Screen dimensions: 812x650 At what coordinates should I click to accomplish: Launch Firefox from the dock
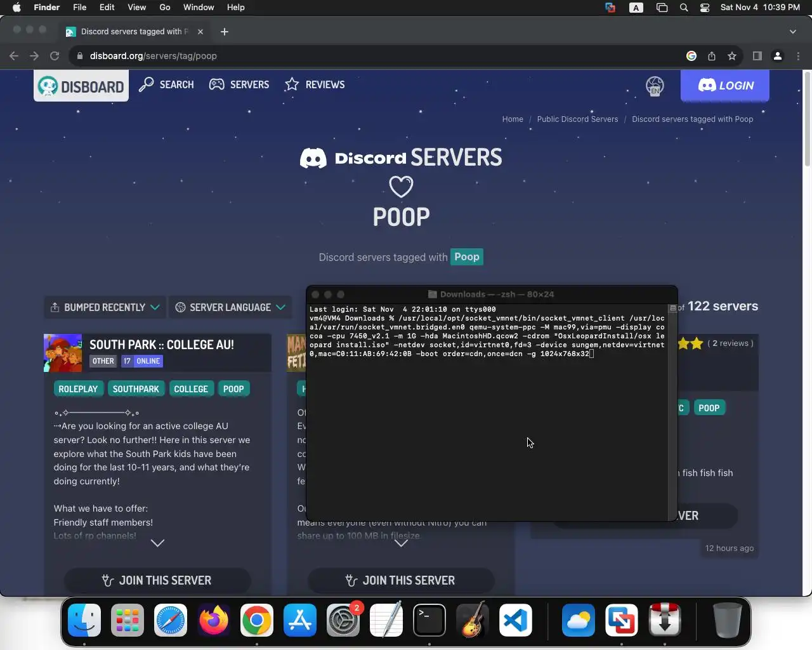(214, 620)
